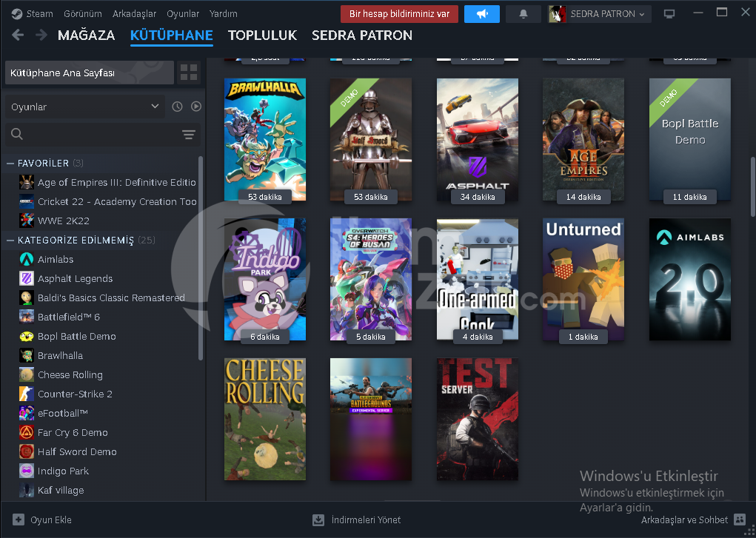
Task: Collapse the FAVORİLER category
Action: tap(10, 164)
